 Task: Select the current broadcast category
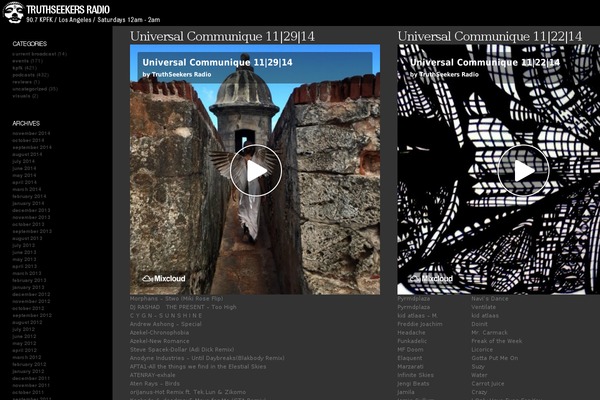click(x=38, y=54)
